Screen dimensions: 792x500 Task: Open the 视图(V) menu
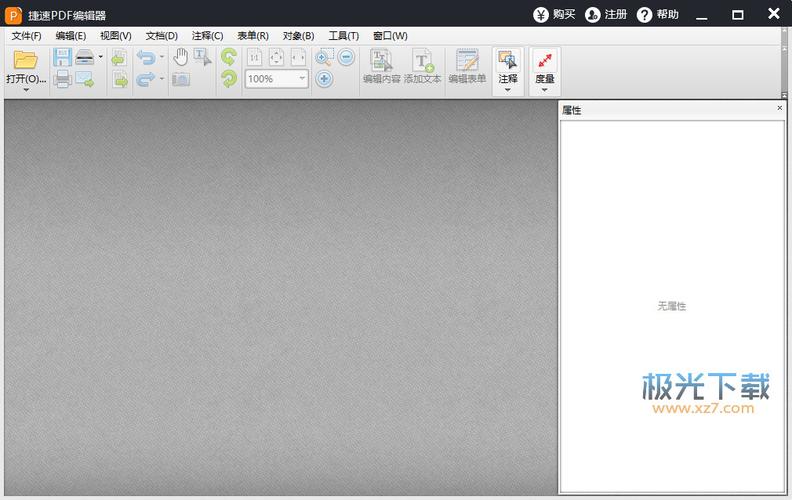tap(116, 36)
